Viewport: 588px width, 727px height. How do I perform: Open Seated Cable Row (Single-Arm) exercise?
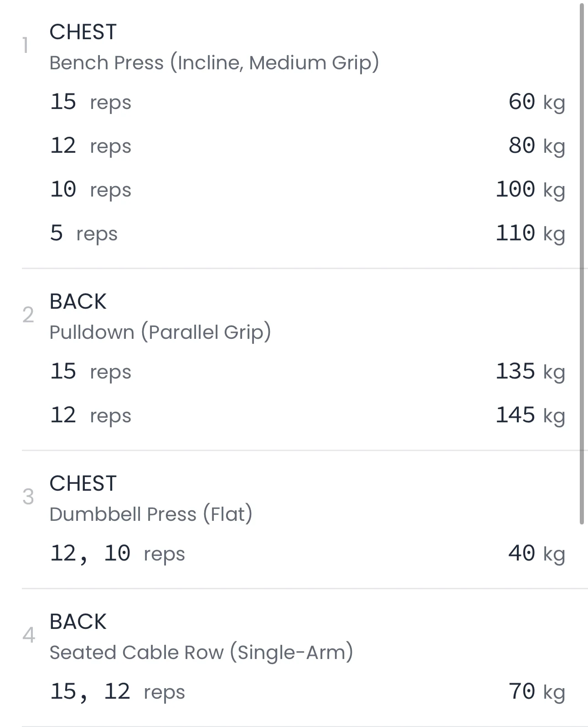[x=201, y=652]
